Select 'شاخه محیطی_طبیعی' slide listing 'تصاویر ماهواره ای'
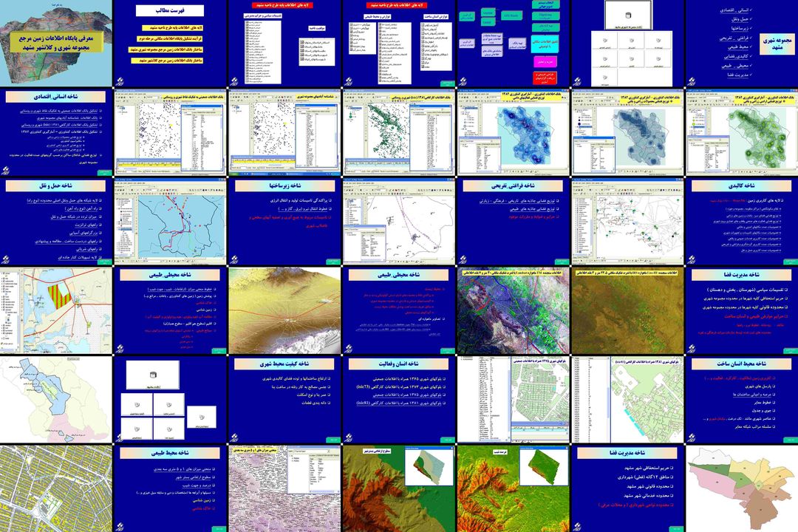 (x=398, y=310)
